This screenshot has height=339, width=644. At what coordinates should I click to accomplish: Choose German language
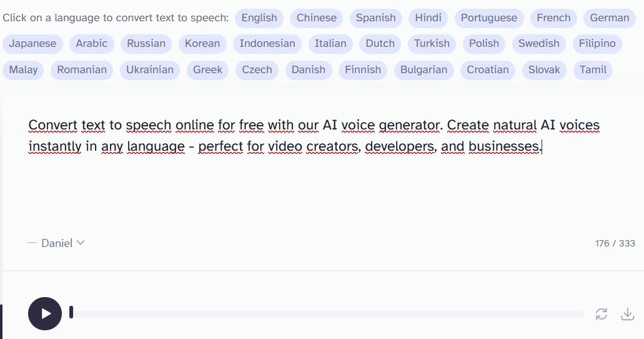pos(610,18)
